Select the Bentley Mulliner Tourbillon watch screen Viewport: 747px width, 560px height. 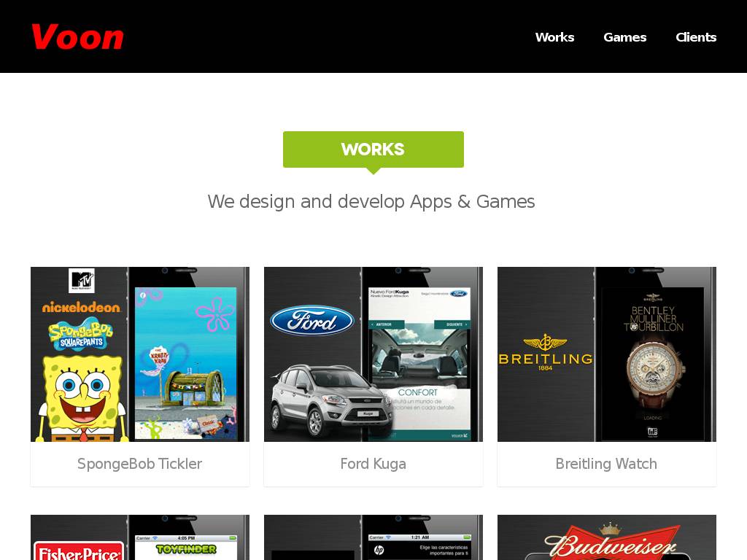pos(653,364)
